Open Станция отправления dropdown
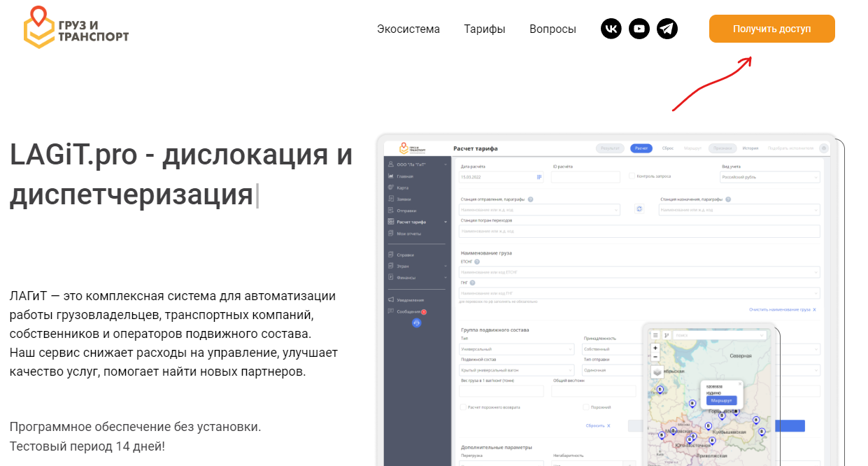 pyautogui.click(x=539, y=209)
